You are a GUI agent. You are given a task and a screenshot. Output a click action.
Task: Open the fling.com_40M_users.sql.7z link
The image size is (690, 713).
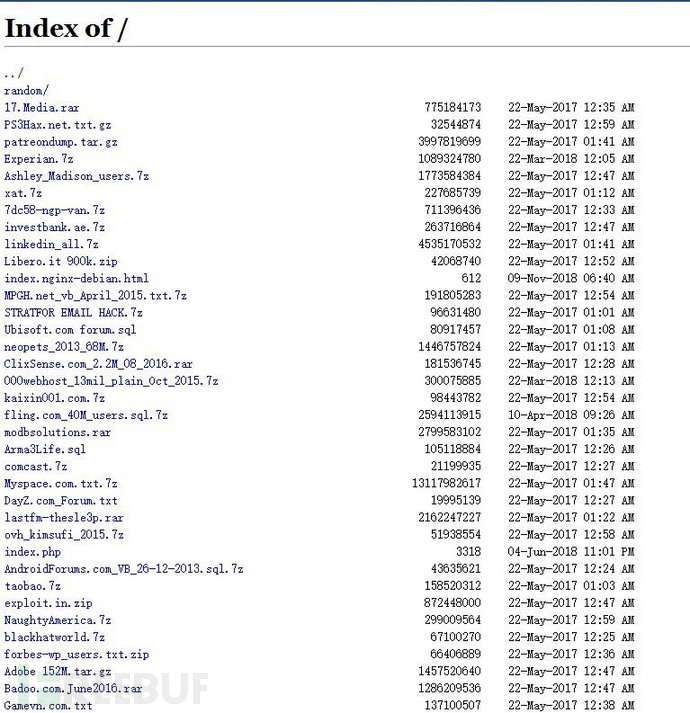coord(86,415)
